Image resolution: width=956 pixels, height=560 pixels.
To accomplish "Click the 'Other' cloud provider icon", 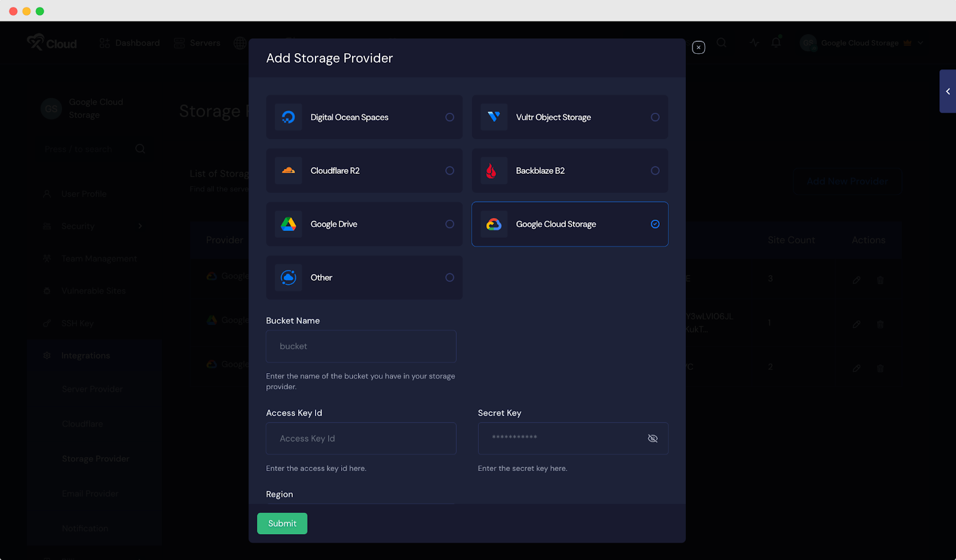I will point(288,277).
